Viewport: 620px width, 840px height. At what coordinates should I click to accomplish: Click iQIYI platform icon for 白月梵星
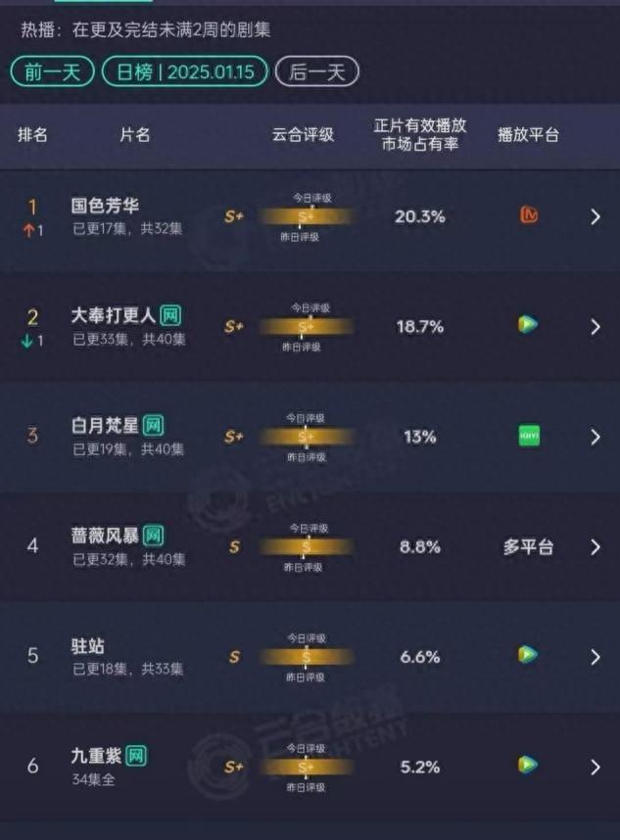tap(529, 436)
